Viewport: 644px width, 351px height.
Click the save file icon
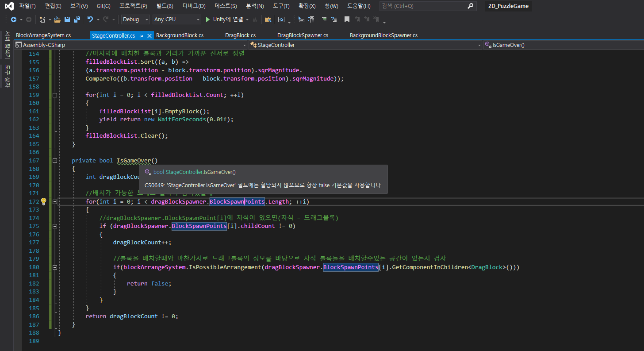tap(67, 19)
